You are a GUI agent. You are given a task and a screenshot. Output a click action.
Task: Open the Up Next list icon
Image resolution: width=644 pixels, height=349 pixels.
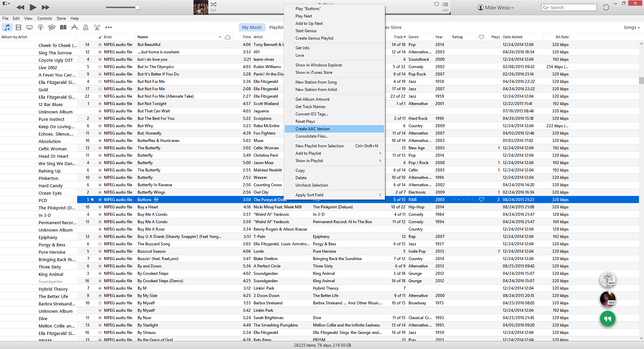point(445,4)
